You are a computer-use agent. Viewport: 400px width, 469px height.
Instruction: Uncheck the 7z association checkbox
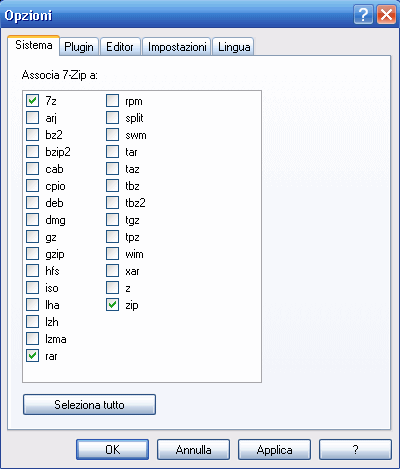pos(32,101)
